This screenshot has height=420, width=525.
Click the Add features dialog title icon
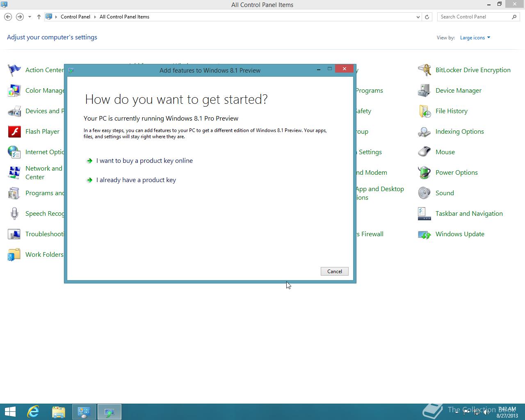71,71
